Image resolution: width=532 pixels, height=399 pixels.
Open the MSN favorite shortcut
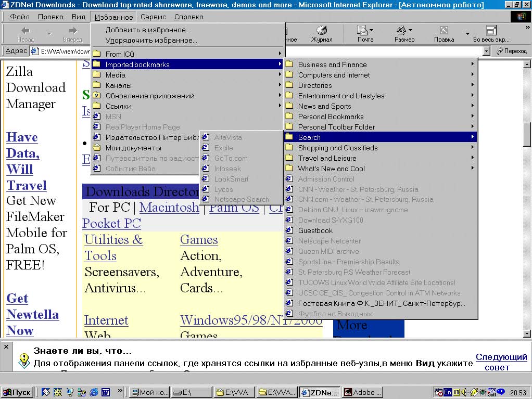pos(187,117)
